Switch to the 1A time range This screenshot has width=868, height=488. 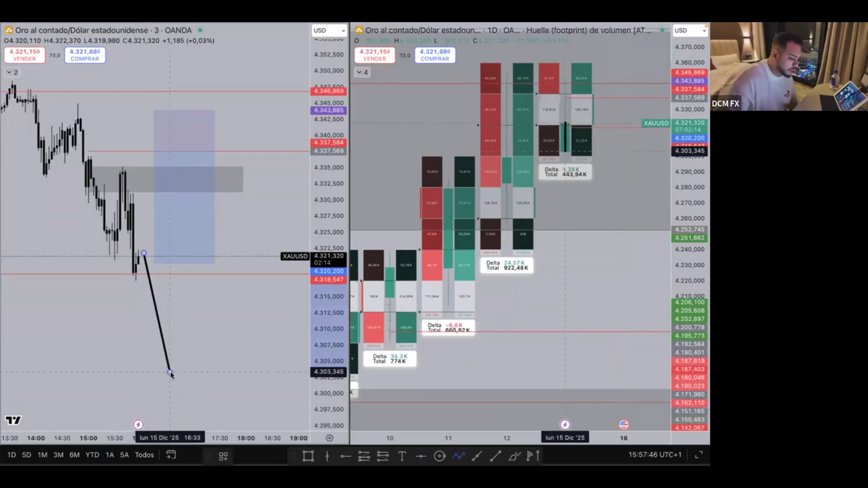(x=109, y=455)
